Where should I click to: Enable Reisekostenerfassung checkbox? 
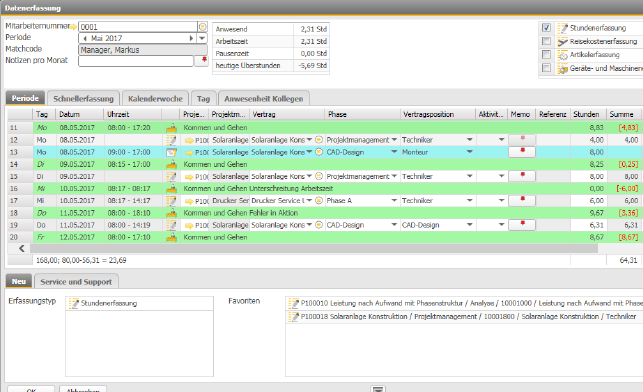point(546,41)
